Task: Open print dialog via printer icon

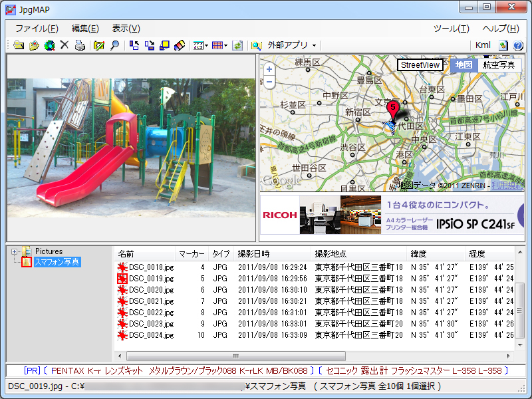Action: [78, 45]
